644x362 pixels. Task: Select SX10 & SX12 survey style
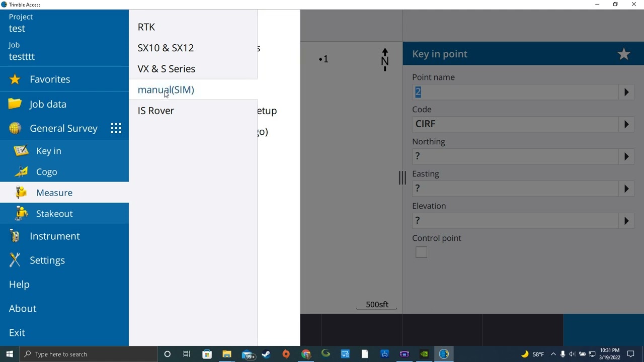(x=193, y=48)
